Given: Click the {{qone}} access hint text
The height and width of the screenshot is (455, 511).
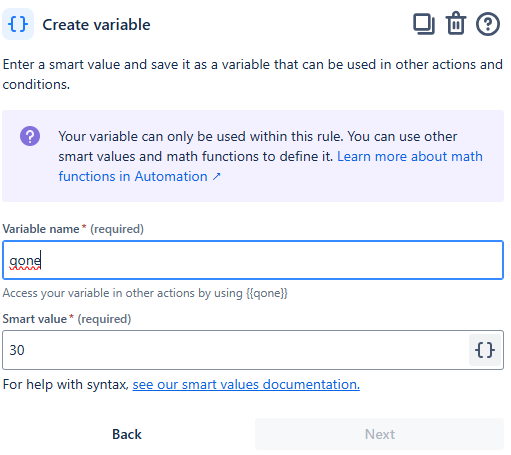Looking at the screenshot, I should pyautogui.click(x=267, y=293).
